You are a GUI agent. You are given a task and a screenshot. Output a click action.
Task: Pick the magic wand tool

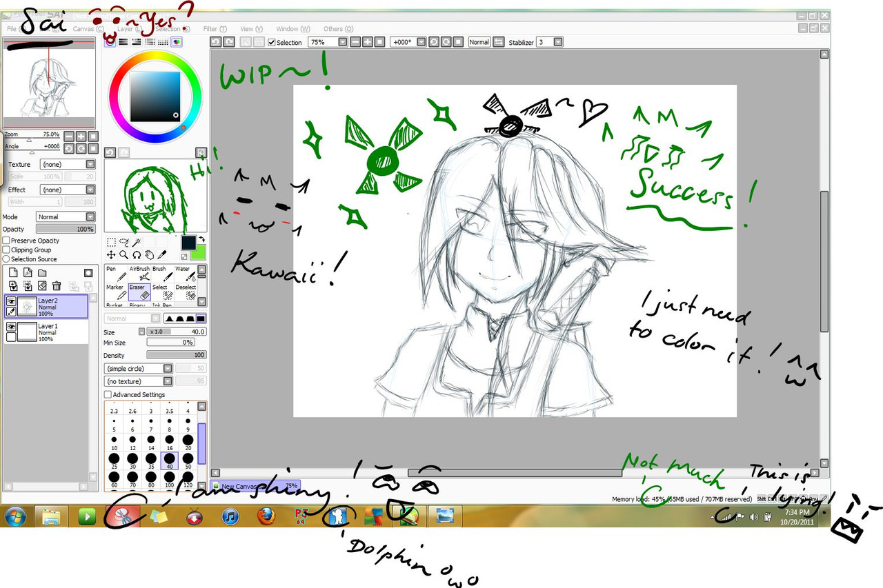pos(137,242)
